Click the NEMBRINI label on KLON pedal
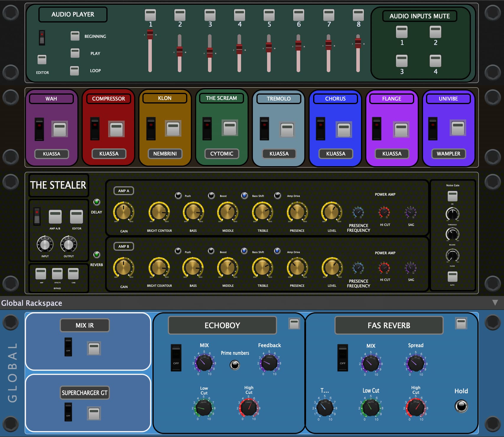The height and width of the screenshot is (437, 504). (165, 154)
